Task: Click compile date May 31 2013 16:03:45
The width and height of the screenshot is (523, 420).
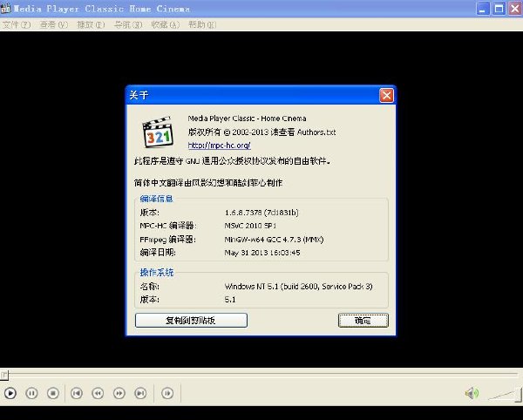Action: tap(262, 253)
